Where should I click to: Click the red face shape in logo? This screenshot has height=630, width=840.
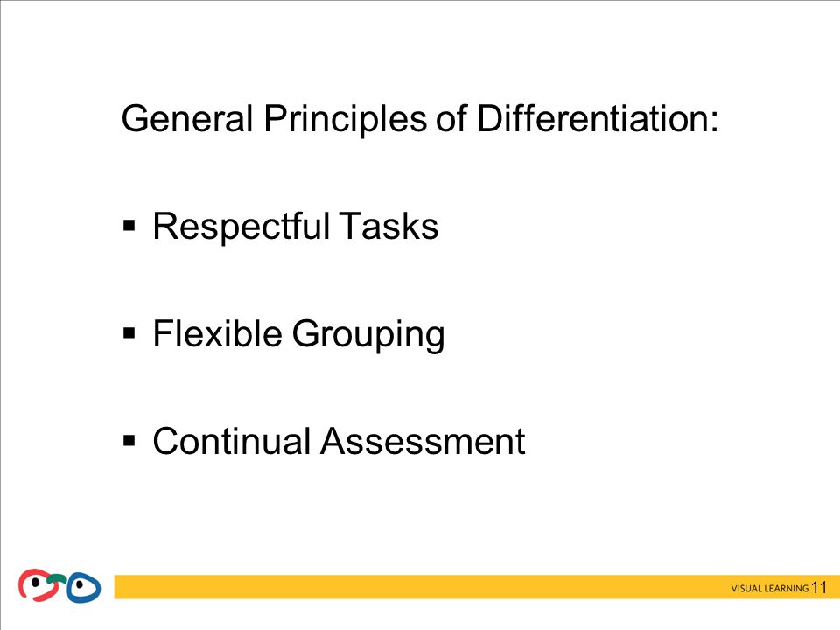tap(38, 585)
